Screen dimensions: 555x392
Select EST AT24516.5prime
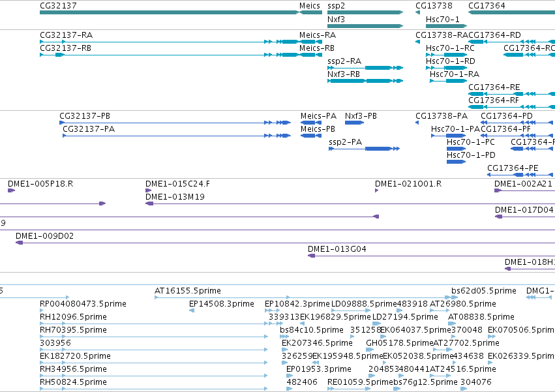440,376
